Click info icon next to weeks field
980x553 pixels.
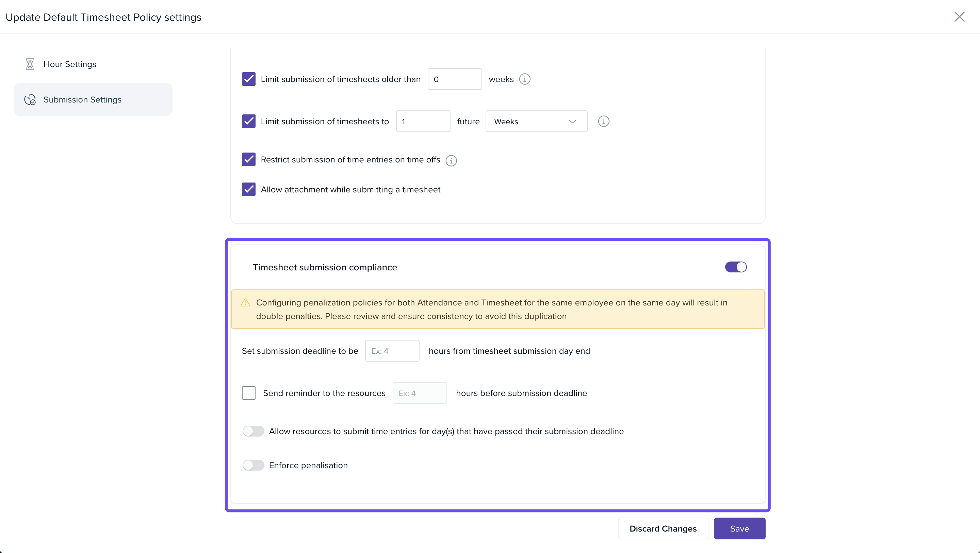pos(525,79)
